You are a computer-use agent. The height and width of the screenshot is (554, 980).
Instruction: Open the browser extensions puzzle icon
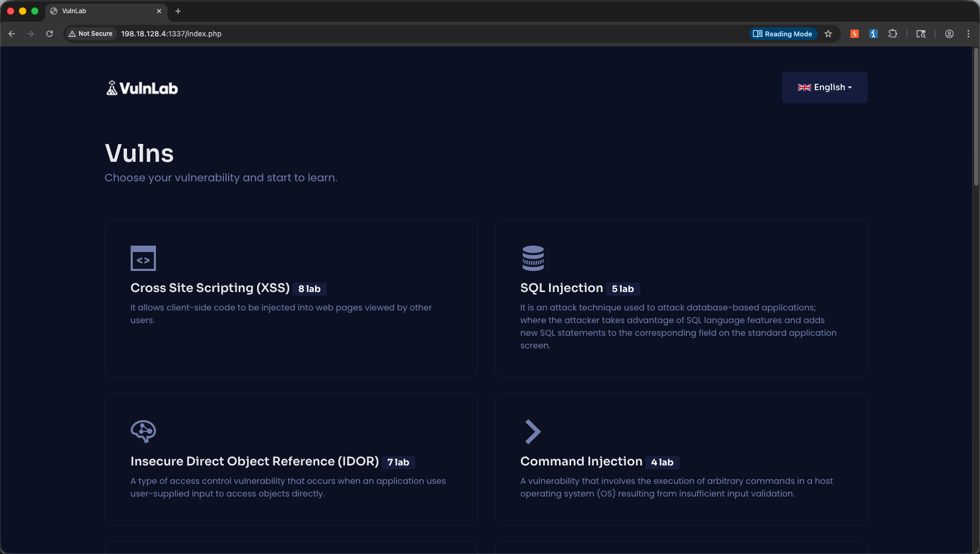893,34
